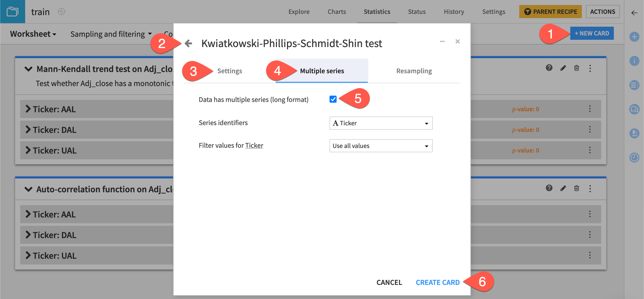644x299 pixels.
Task: Click the PARENT RECIPE button
Action: point(550,12)
